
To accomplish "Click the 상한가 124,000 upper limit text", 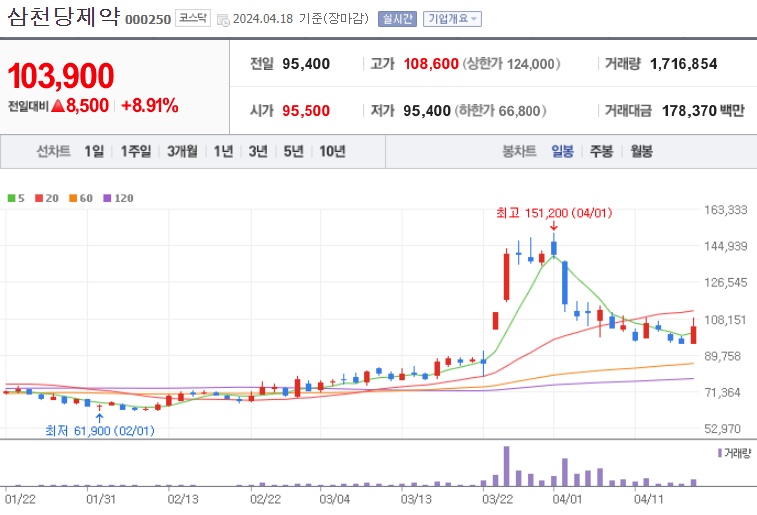I will [512, 64].
